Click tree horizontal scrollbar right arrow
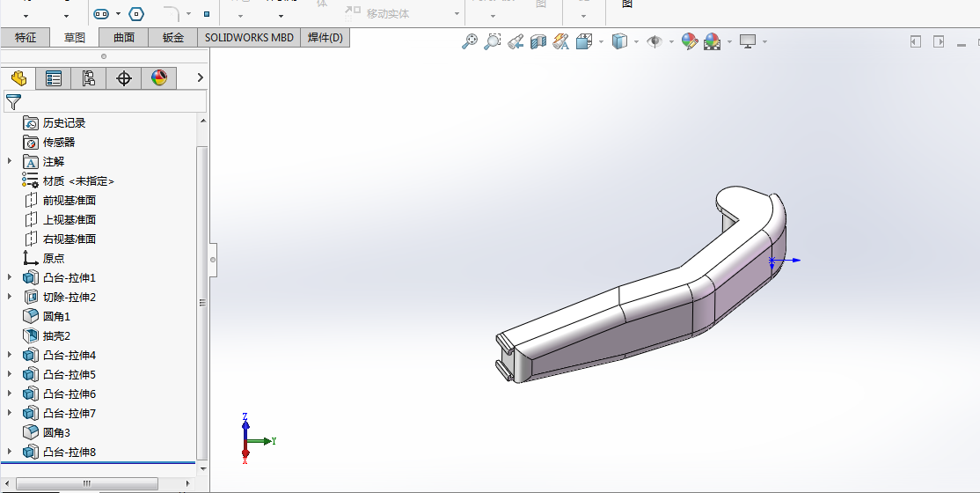Viewport: 980px width, 493px height. coord(188,483)
